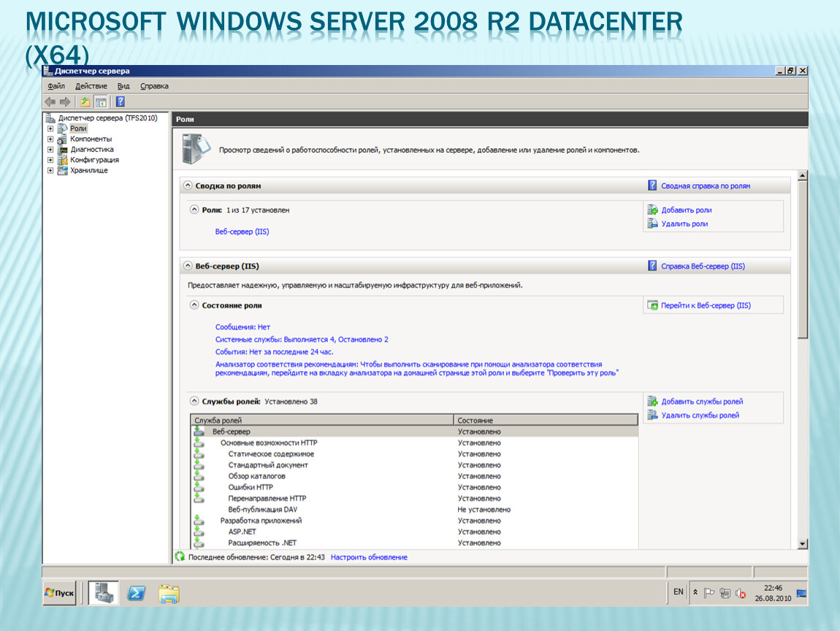This screenshot has width=840, height=631.
Task: Select the Перенаправление HTTP row
Action: click(x=415, y=498)
